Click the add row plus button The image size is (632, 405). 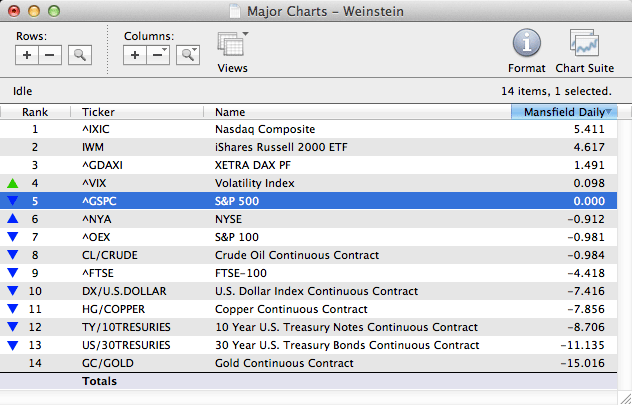(x=28, y=55)
